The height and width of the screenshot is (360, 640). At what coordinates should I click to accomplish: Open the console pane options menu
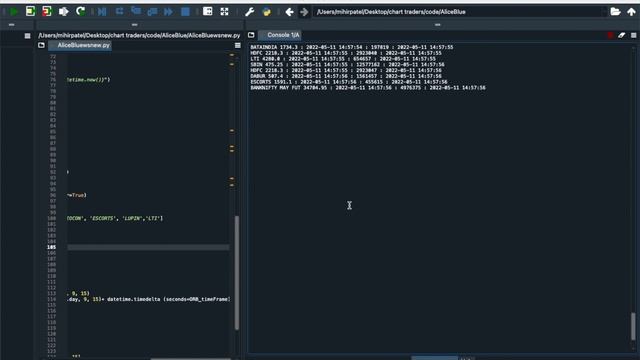[x=633, y=36]
